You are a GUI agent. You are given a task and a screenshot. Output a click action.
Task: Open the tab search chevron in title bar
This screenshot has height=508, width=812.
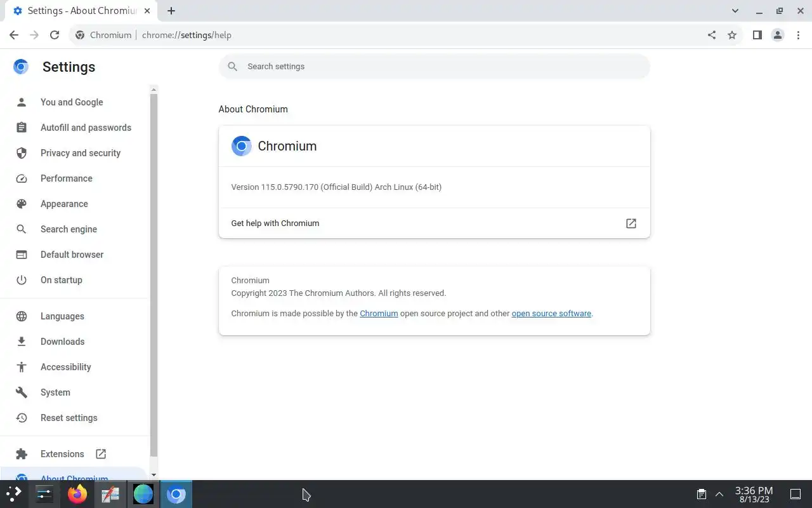[x=735, y=11]
